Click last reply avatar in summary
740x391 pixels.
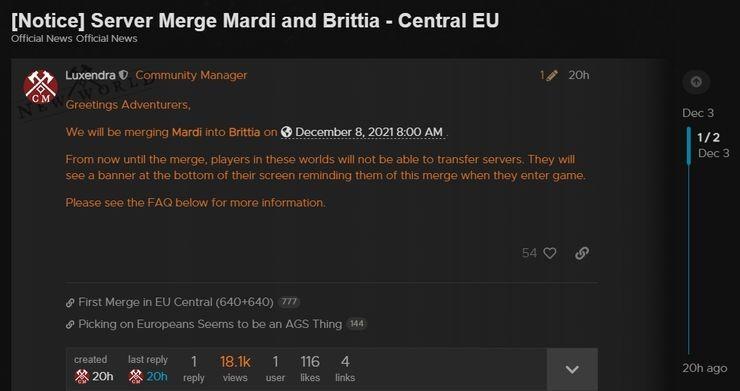click(x=136, y=376)
